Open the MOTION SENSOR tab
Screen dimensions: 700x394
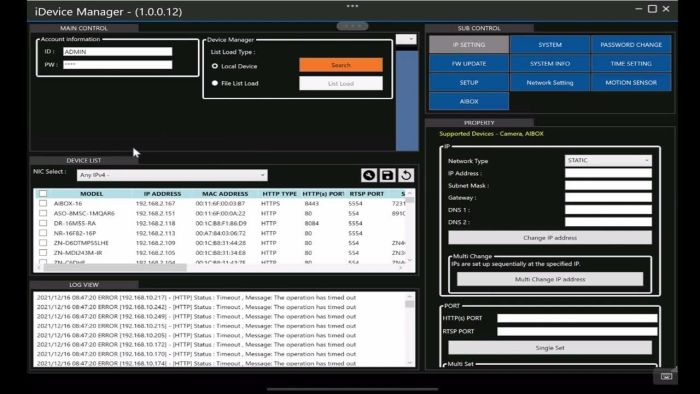(x=631, y=83)
